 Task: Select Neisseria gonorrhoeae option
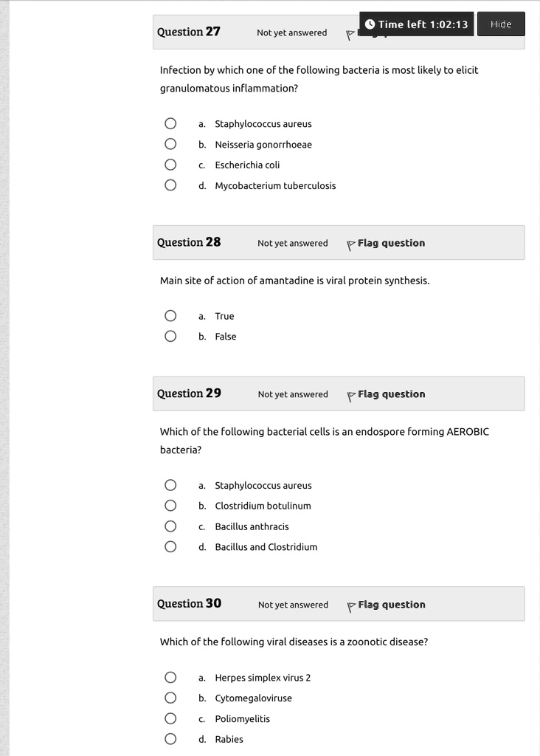170,144
